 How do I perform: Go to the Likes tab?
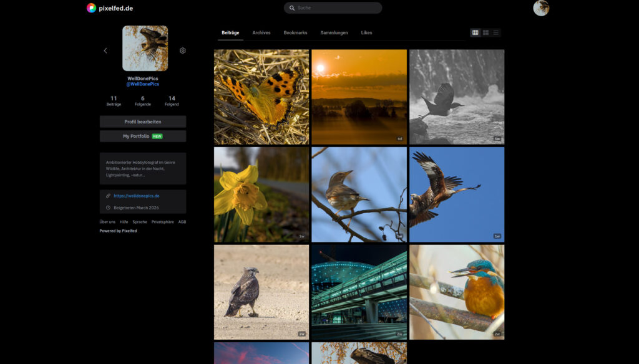pyautogui.click(x=366, y=32)
